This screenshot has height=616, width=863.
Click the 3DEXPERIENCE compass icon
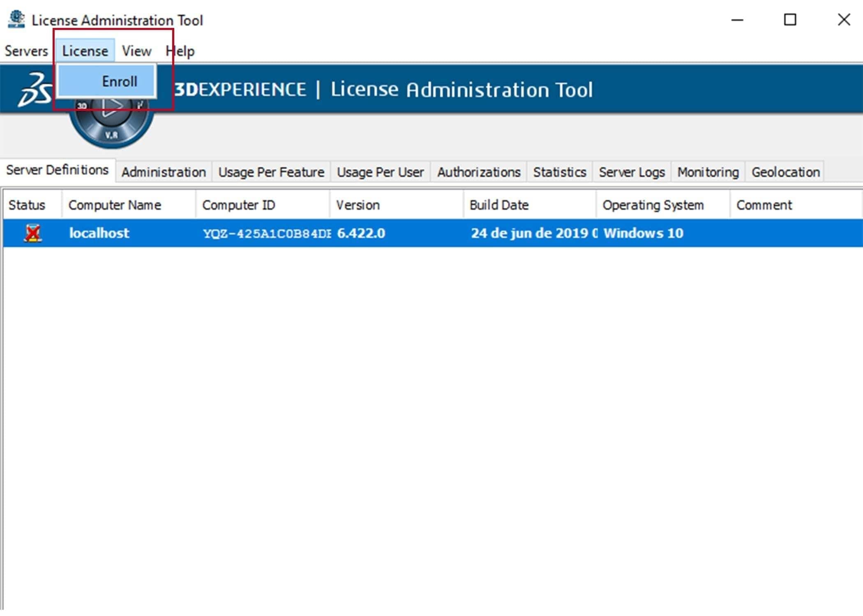point(111,123)
